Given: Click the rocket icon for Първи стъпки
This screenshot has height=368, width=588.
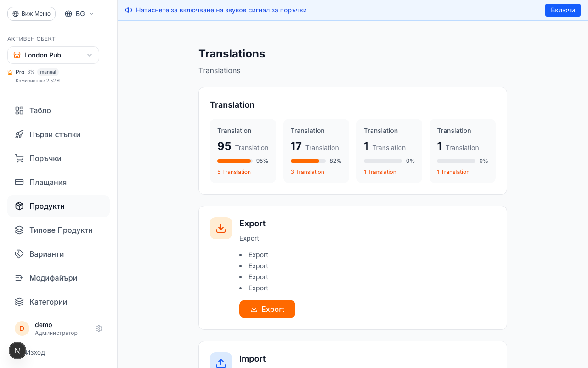Looking at the screenshot, I should pos(19,134).
